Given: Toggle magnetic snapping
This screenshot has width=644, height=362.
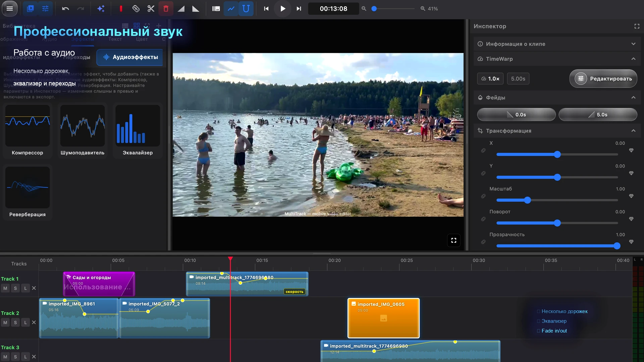Looking at the screenshot, I should [246, 9].
